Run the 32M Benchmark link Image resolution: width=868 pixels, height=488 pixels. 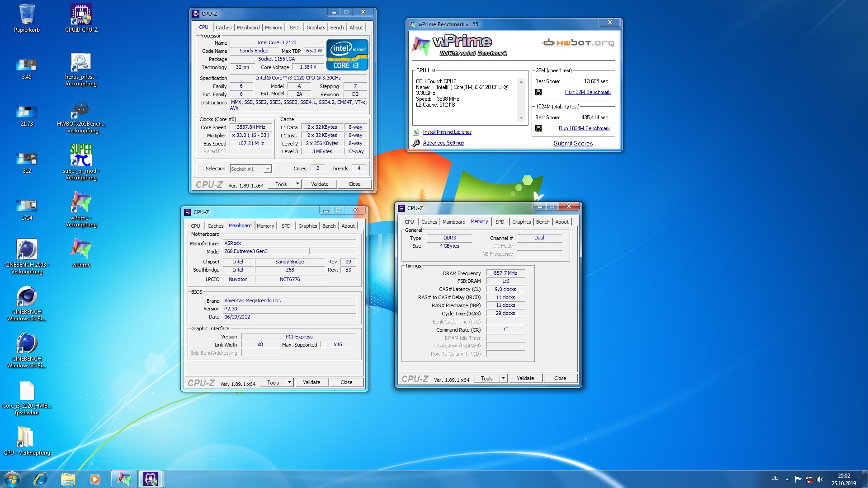click(588, 92)
